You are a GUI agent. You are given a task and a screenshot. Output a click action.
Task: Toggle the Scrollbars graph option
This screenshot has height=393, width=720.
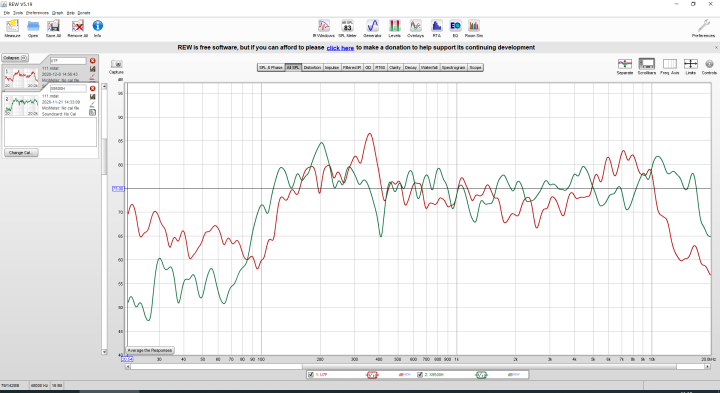(x=647, y=67)
